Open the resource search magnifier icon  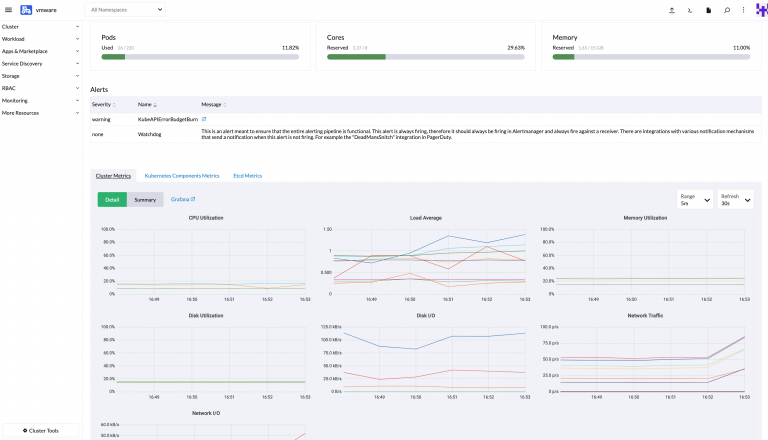pyautogui.click(x=726, y=9)
